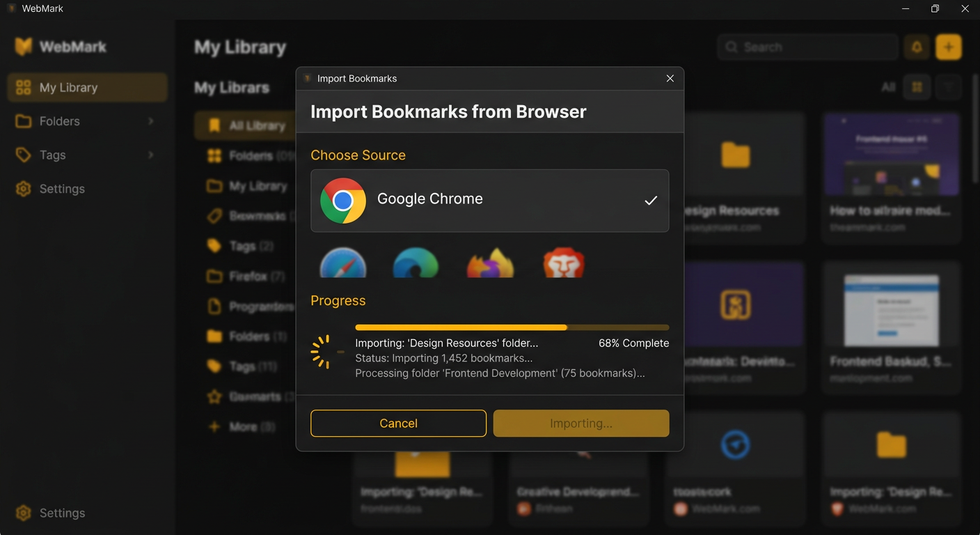Open the filter icon beside grid view

[x=949, y=87]
